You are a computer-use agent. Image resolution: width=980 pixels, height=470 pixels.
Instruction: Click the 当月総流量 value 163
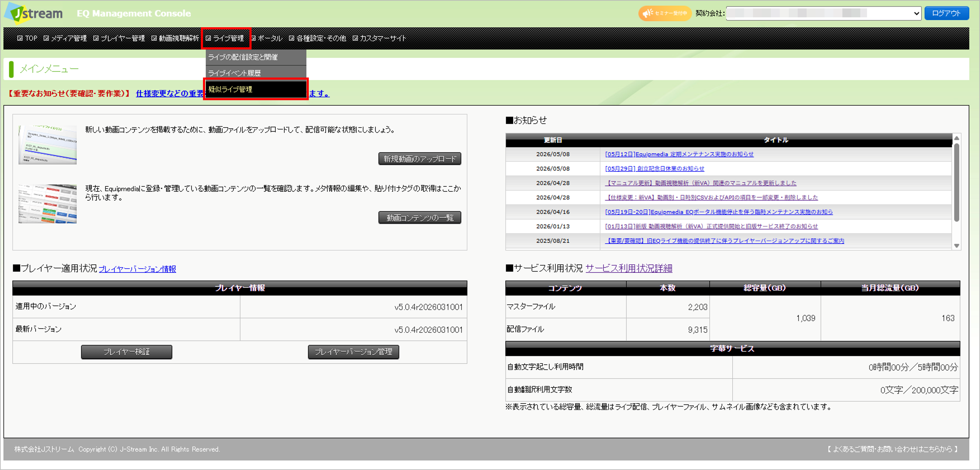point(948,318)
